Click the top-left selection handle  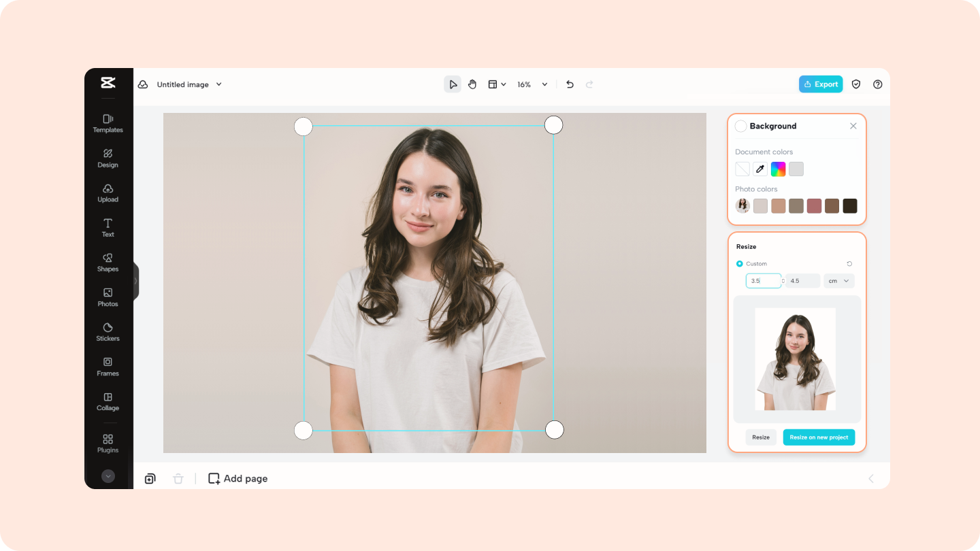[303, 127]
